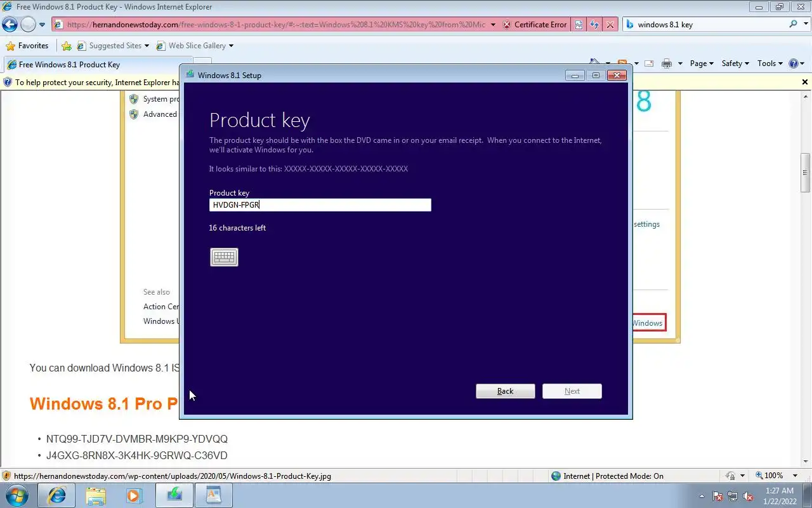Click the Read Mail envelope icon
812x508 pixels.
click(x=649, y=63)
